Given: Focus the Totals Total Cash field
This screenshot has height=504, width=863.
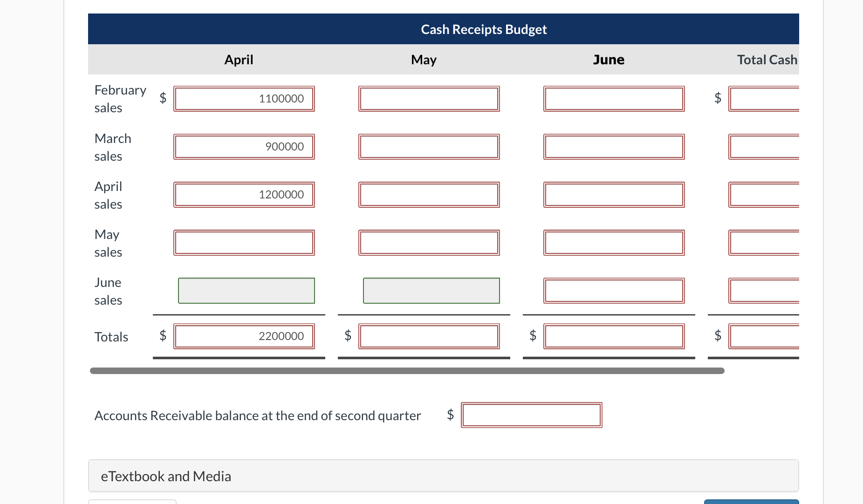Looking at the screenshot, I should (764, 336).
